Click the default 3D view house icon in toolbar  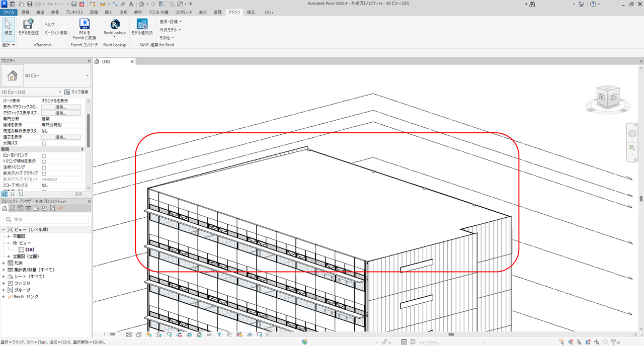pyautogui.click(x=141, y=4)
